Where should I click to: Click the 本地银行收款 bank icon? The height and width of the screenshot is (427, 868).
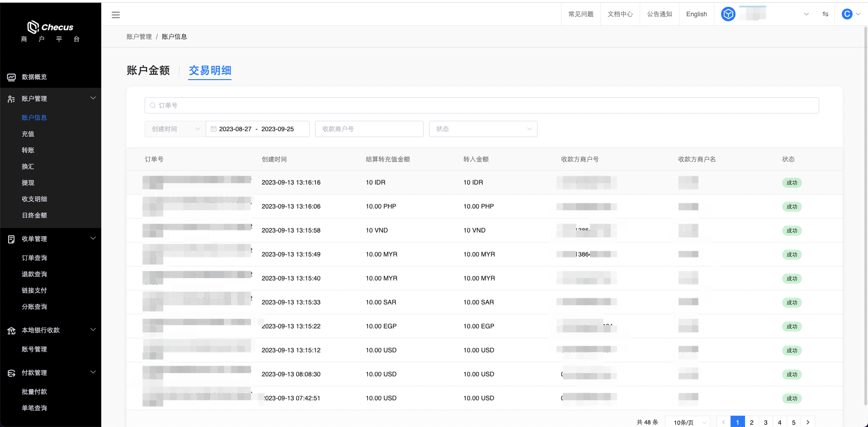tap(11, 331)
